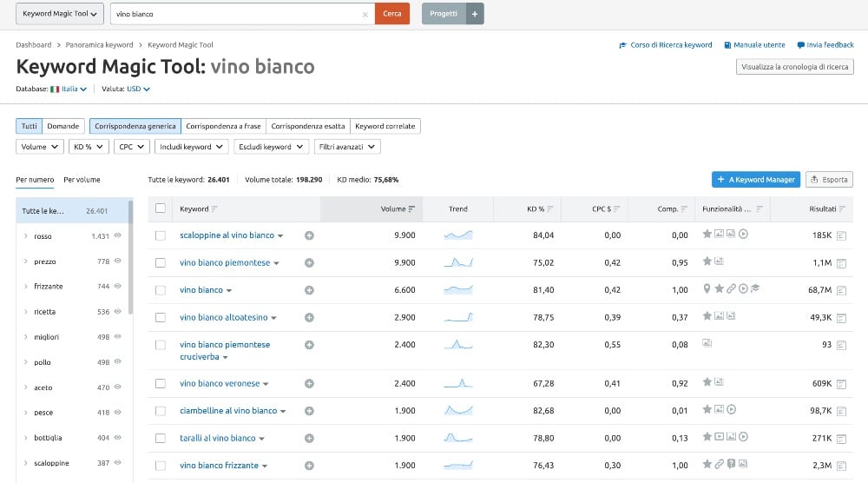Open SERP results icon in the 2,3M row
Viewport: 868px width, 483px height.
point(841,466)
